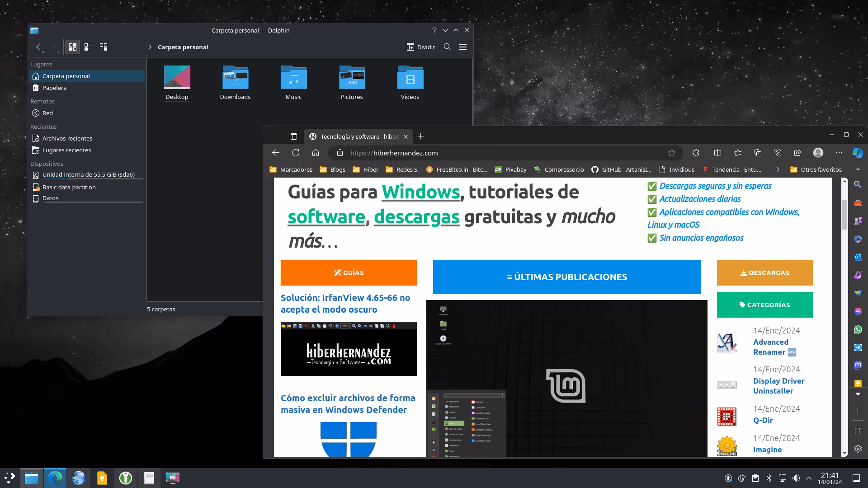Click webpage vertical scrollbar thumb

[x=844, y=214]
